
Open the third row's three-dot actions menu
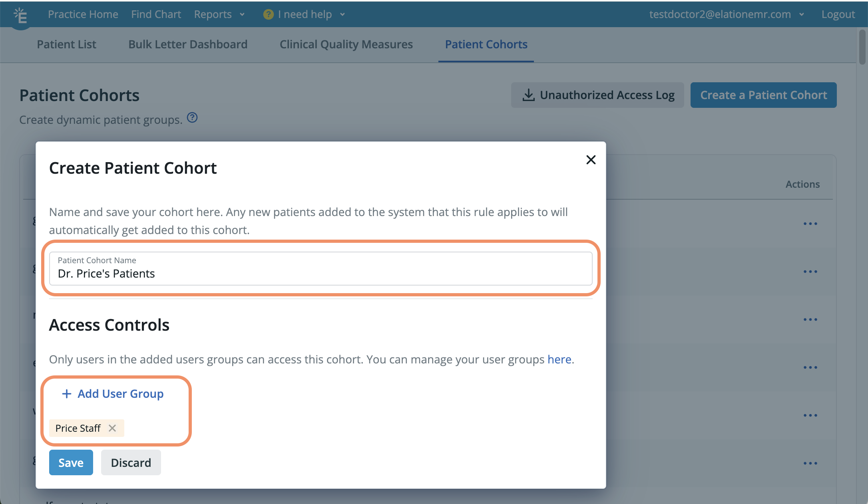[x=810, y=319]
